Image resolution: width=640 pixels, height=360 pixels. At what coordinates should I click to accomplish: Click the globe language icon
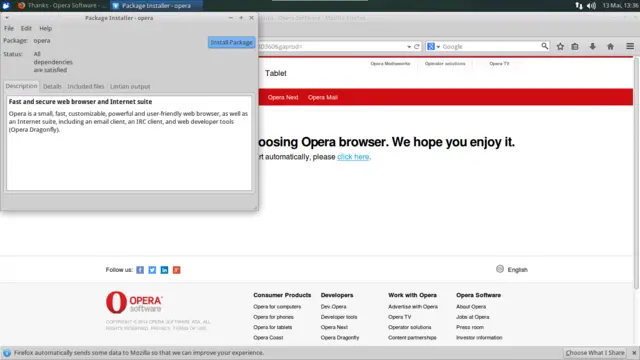click(500, 269)
